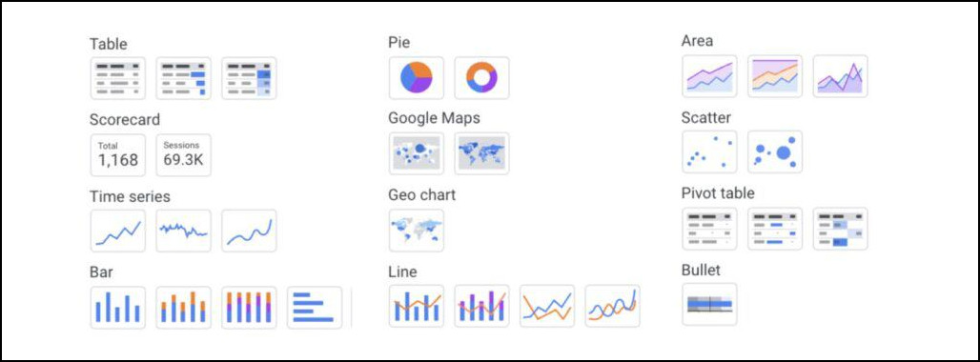Select the 100% stacked column chart
This screenshot has width=980, height=362.
249,307
